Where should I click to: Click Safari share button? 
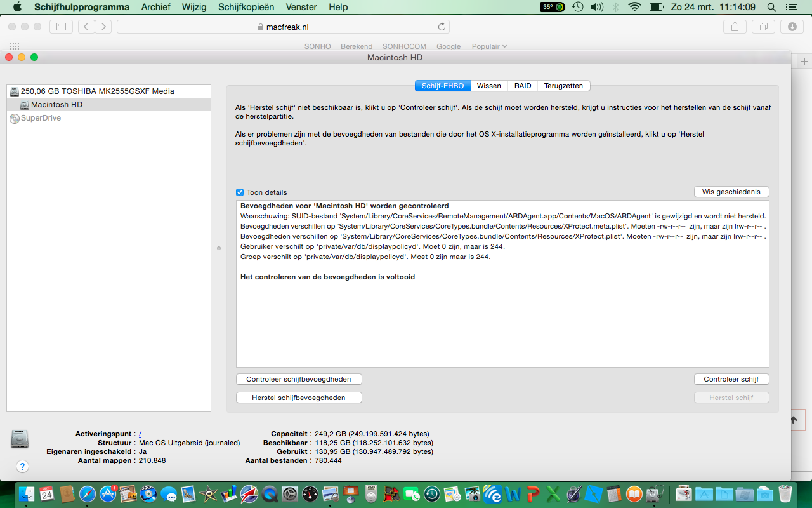point(735,27)
